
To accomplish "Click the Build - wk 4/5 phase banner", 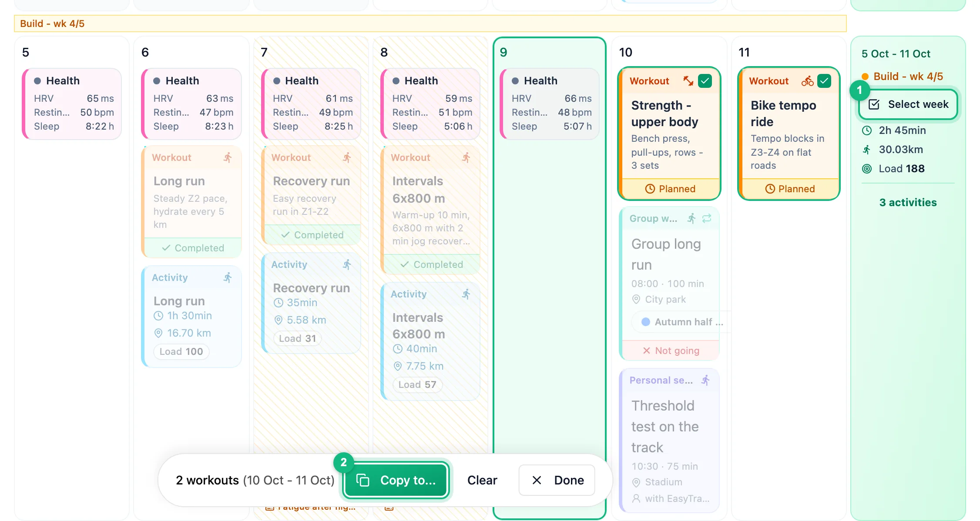I will coord(430,23).
